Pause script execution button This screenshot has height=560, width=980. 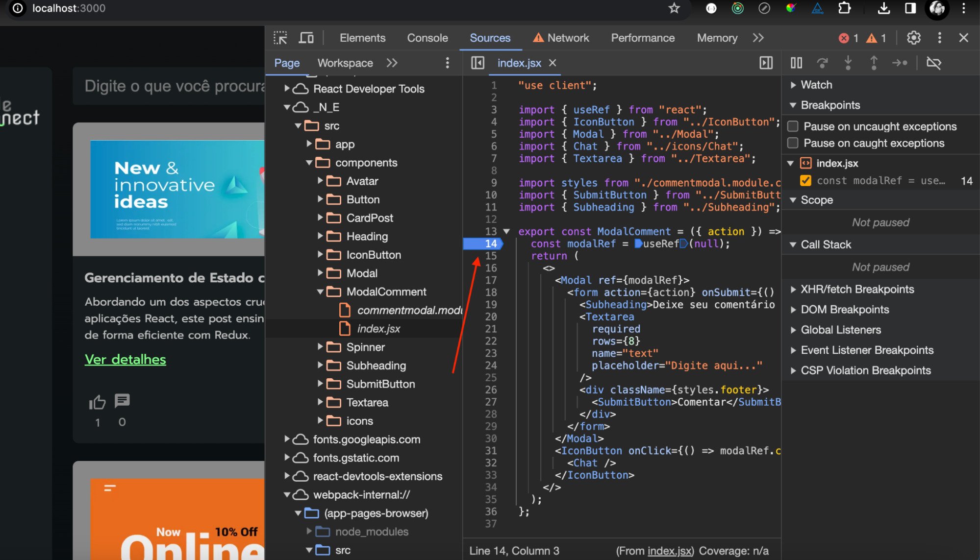796,63
